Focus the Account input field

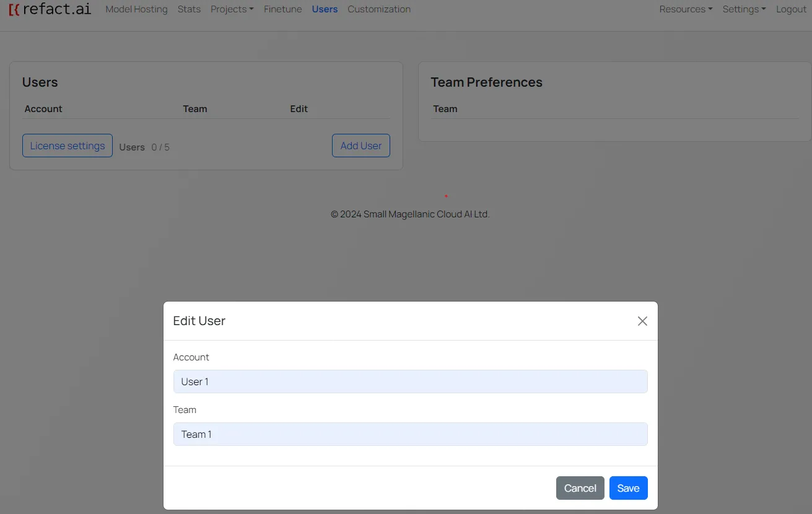pyautogui.click(x=410, y=381)
